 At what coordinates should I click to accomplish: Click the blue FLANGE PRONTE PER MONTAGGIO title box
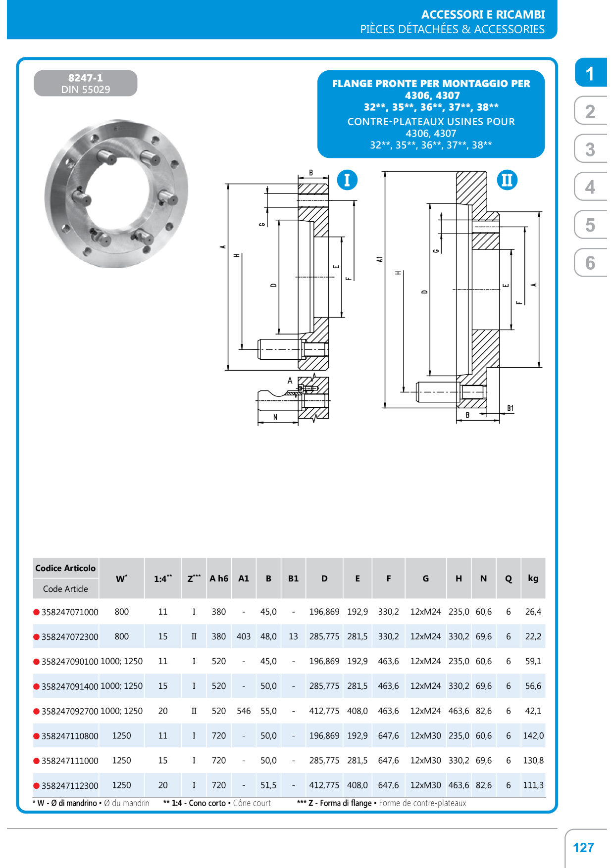click(431, 114)
